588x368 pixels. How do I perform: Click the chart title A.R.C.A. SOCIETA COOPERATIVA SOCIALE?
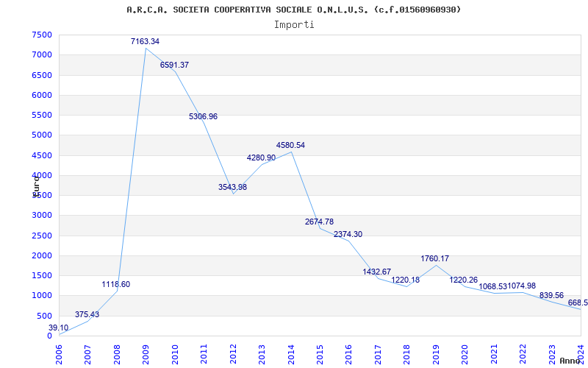click(293, 10)
